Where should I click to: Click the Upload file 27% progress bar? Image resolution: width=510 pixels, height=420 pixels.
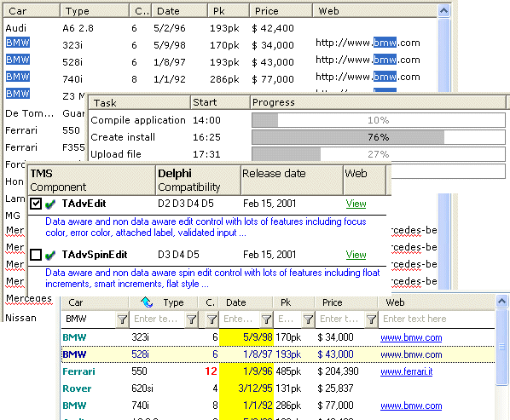coord(379,154)
